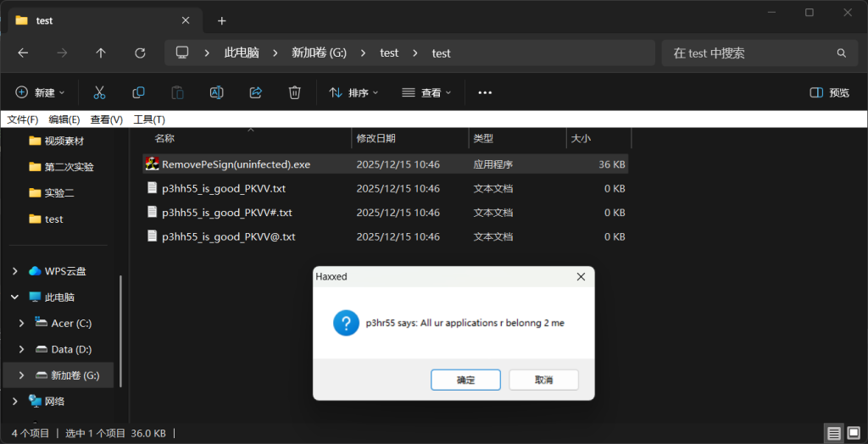Open the File(F) menu
Viewport: 868px width, 444px height.
[x=23, y=119]
